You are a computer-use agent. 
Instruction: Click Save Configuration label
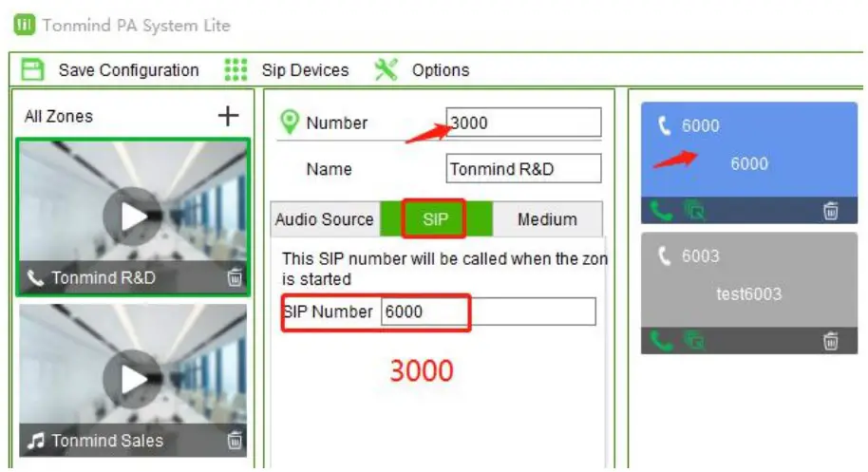(128, 70)
